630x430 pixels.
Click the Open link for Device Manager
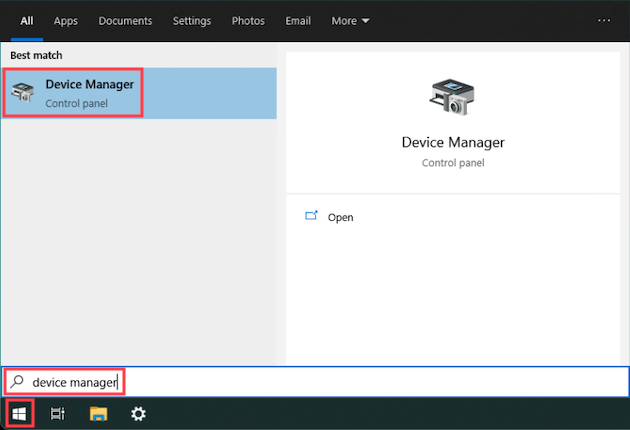(340, 217)
